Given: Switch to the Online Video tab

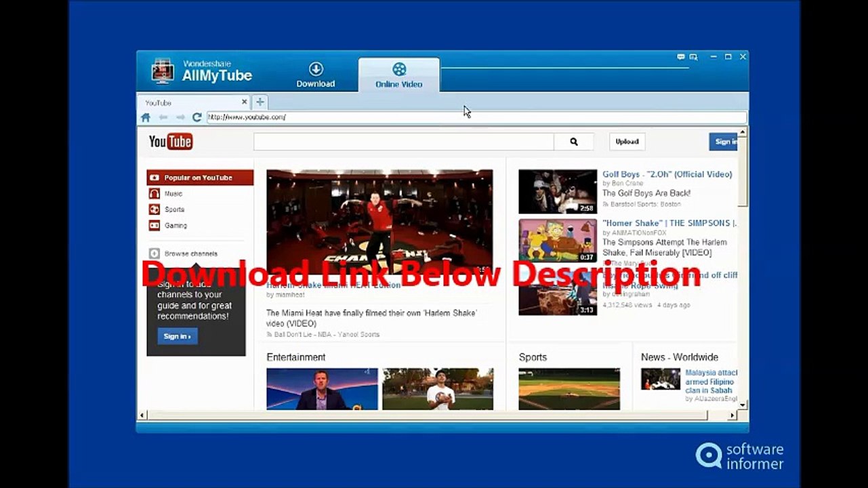Looking at the screenshot, I should 398,75.
